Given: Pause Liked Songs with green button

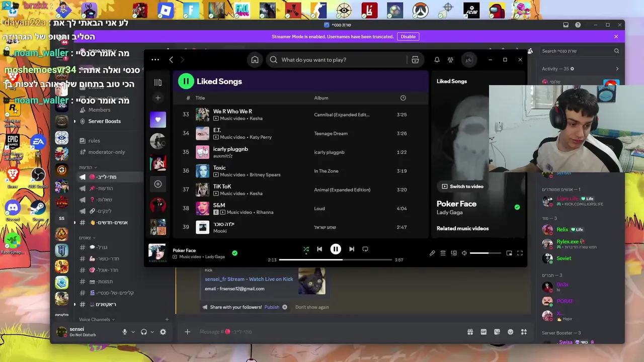Looking at the screenshot, I should pyautogui.click(x=186, y=81).
